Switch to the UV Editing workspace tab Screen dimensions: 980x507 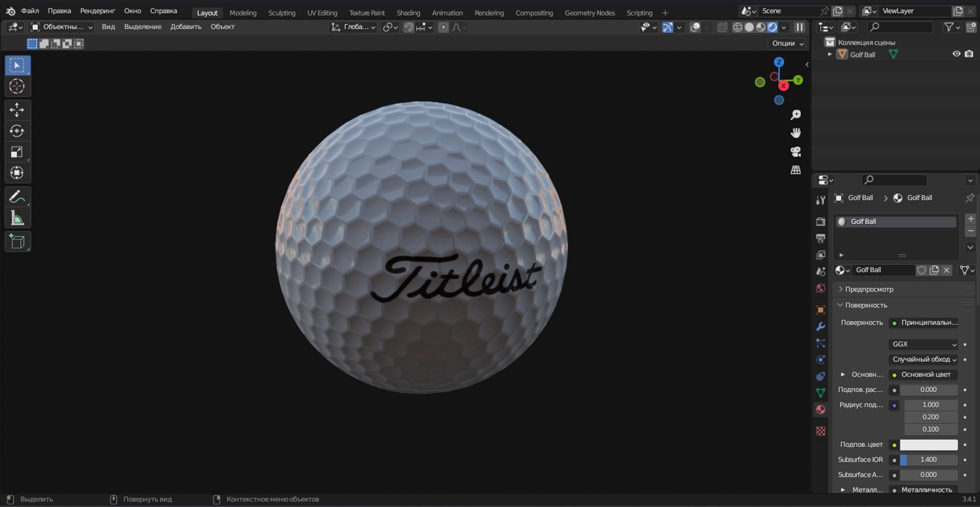pos(322,13)
